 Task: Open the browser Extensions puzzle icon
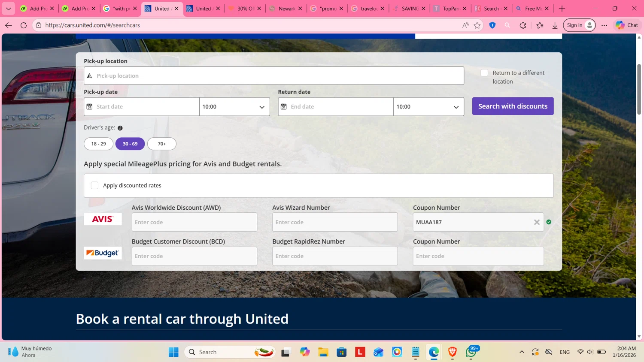coord(523,25)
